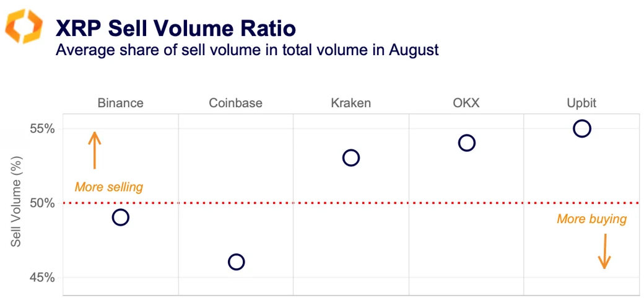This screenshot has width=644, height=300.
Task: Click the 'More selling' annotation
Action: click(x=109, y=187)
